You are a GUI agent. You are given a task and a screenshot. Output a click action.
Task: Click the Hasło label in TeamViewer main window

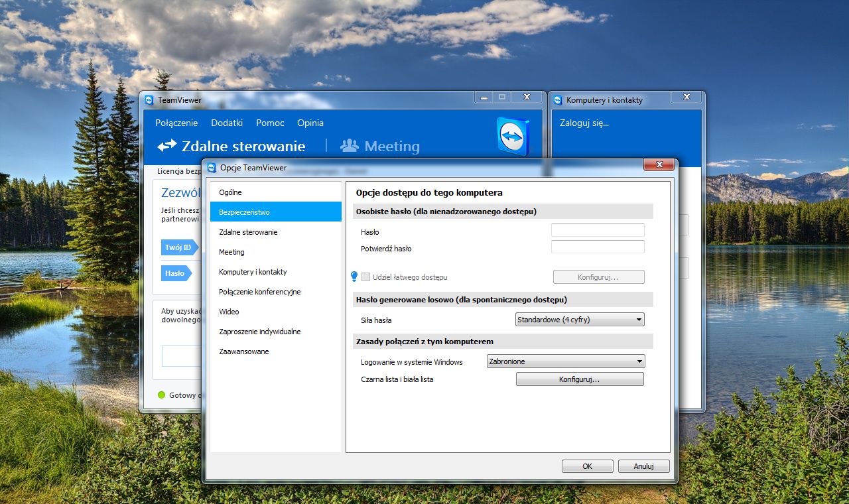tap(175, 273)
